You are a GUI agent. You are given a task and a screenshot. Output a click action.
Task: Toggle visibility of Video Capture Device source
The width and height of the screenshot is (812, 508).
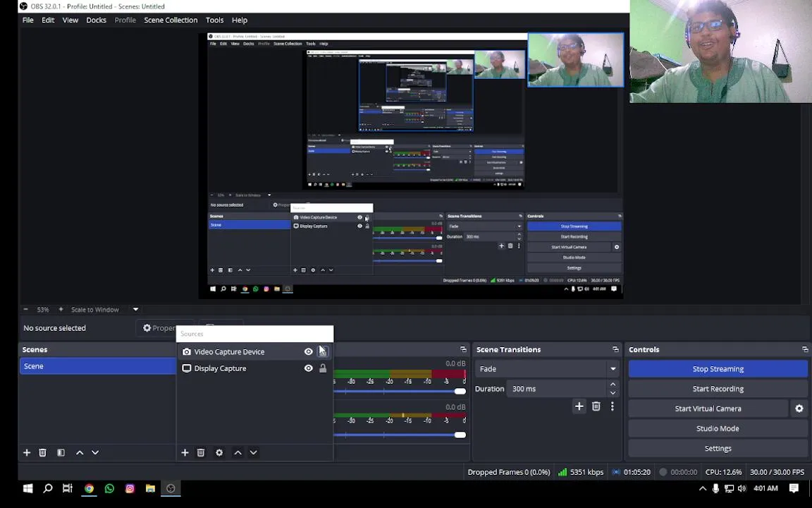pos(308,351)
